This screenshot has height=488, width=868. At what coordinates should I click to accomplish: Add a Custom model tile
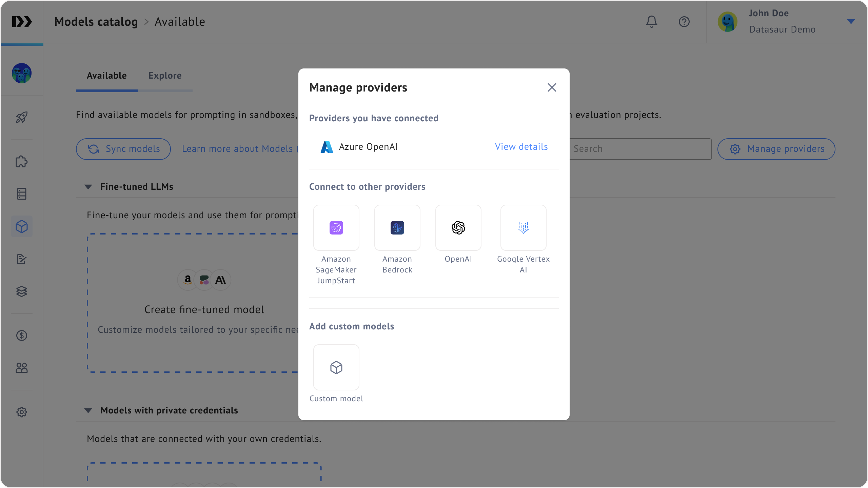(336, 367)
